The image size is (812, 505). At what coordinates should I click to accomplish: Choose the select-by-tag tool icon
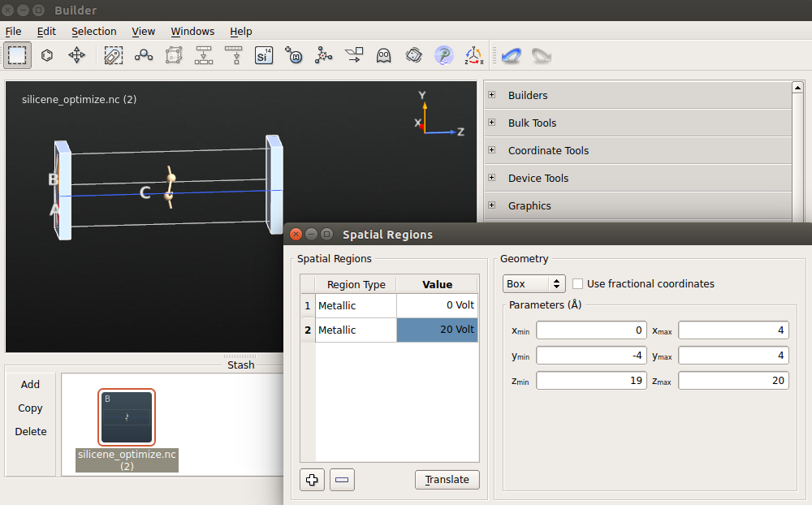(114, 55)
